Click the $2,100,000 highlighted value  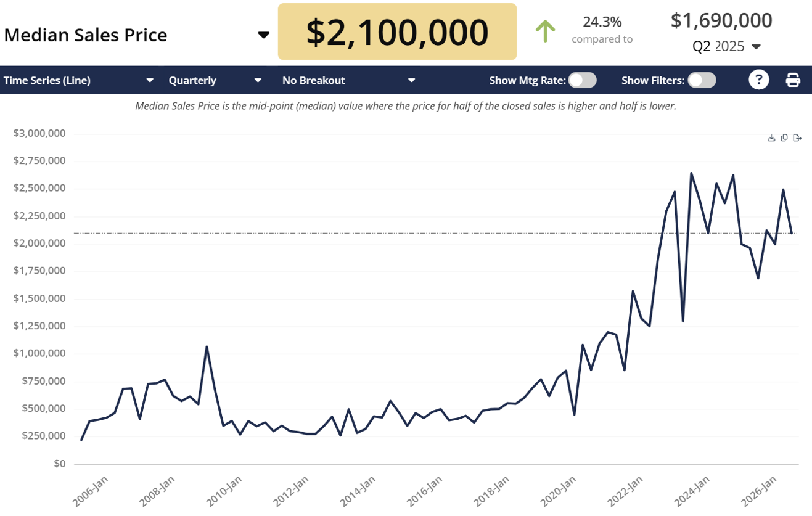pos(397,32)
